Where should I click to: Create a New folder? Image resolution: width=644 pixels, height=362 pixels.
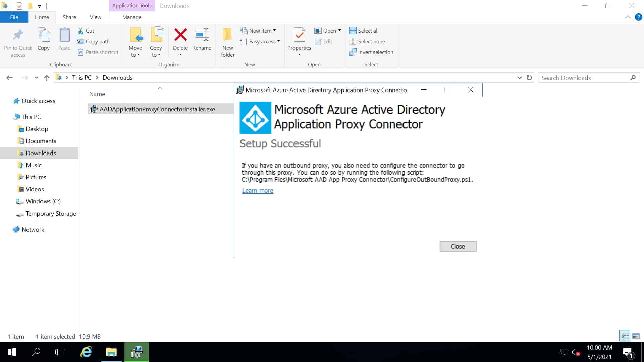pos(228,42)
